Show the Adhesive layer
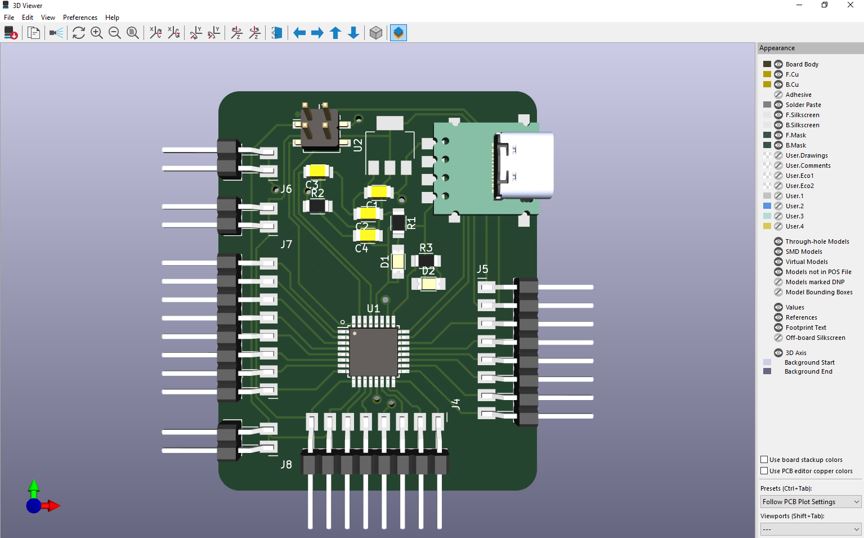Screen dimensions: 868x538 (x=778, y=95)
